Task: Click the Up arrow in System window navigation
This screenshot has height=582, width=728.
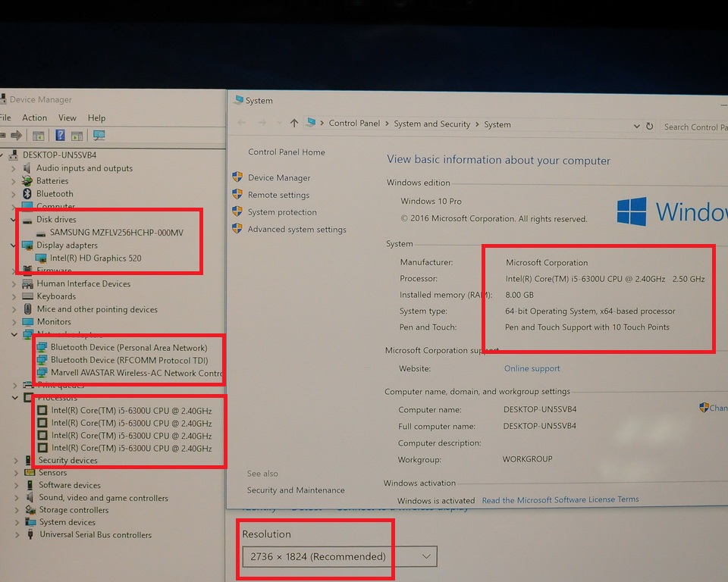Action: coord(294,123)
